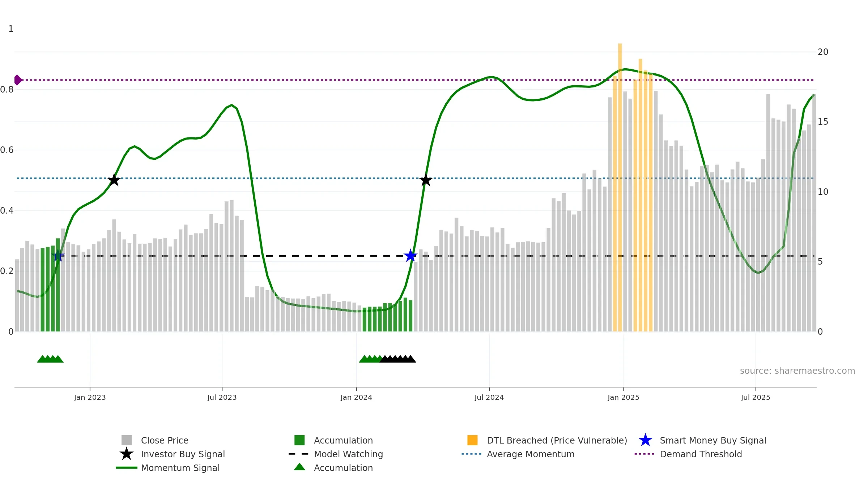This screenshot has width=868, height=488.
Task: Toggle the Close Price legend entry
Action: [165, 440]
